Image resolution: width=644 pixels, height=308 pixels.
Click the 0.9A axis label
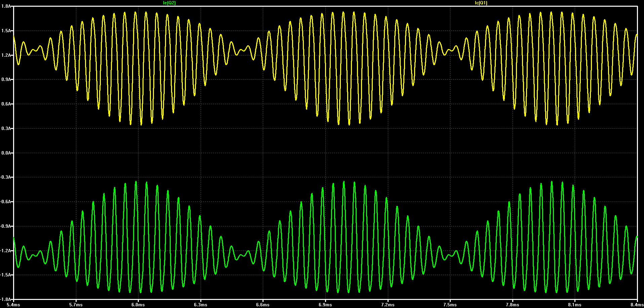tap(6, 80)
